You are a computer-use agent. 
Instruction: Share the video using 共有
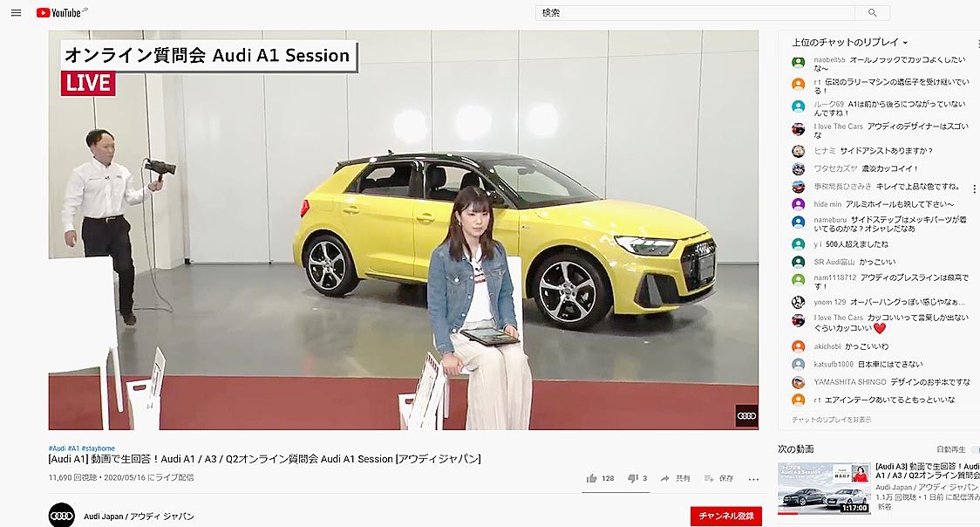coord(675,478)
